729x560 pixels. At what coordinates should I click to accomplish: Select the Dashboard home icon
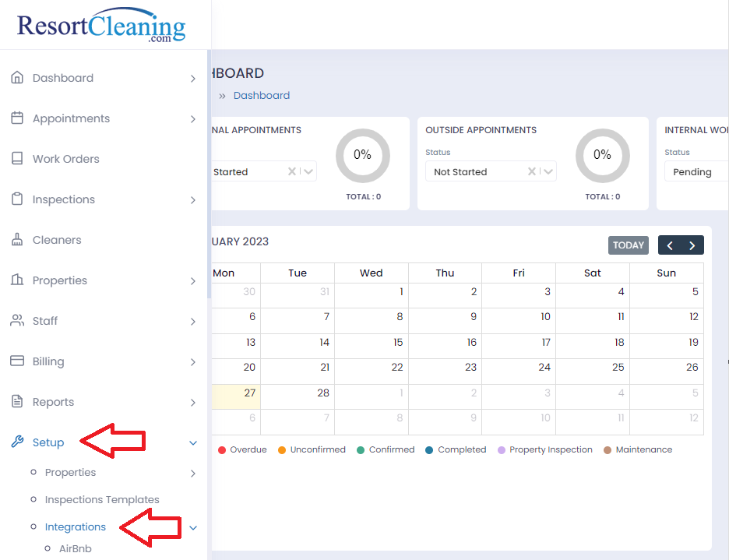pyautogui.click(x=17, y=78)
